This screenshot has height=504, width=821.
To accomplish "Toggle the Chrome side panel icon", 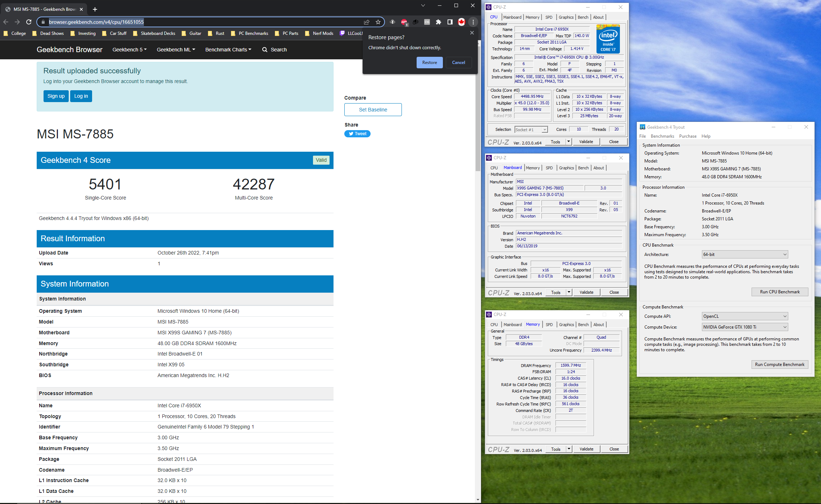I will pos(450,22).
